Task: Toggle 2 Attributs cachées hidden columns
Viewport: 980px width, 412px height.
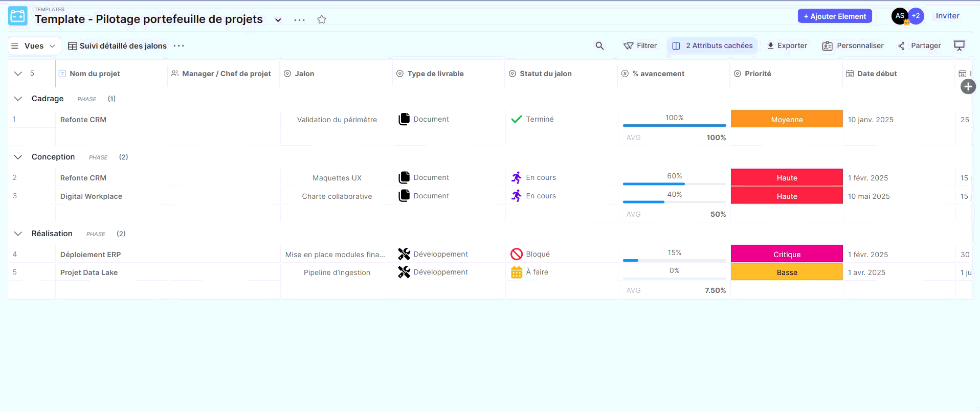Action: tap(712, 46)
